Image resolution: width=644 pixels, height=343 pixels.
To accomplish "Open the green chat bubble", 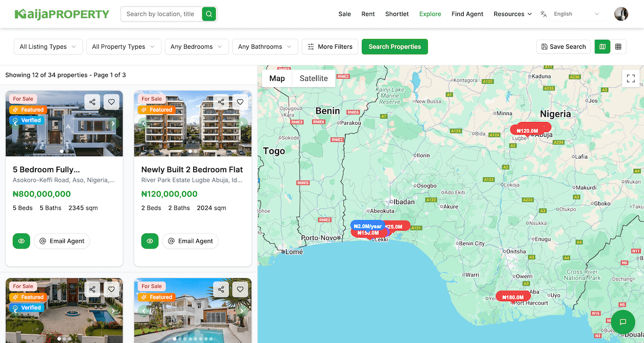I will click(x=623, y=322).
